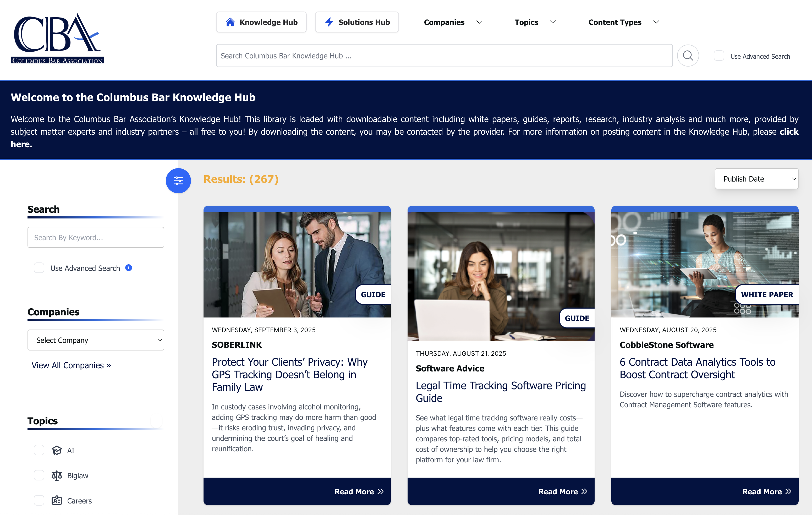The height and width of the screenshot is (515, 812).
Task: Expand the Content Types menu chevron
Action: 656,22
